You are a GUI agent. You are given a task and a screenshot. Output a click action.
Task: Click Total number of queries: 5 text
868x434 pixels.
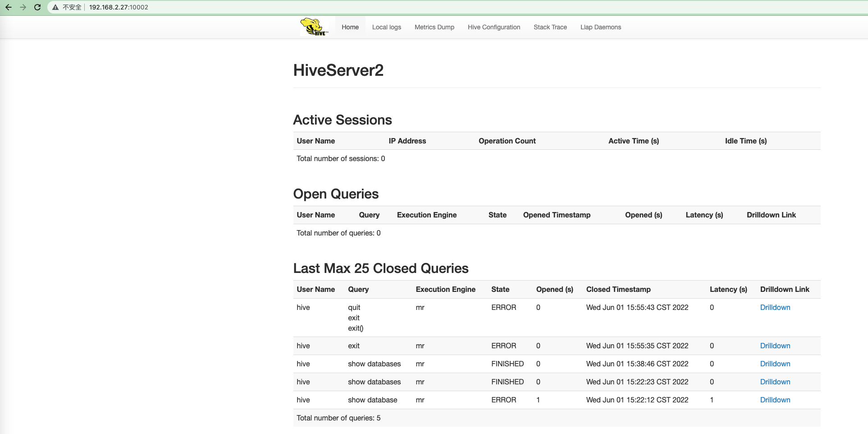pyautogui.click(x=338, y=418)
